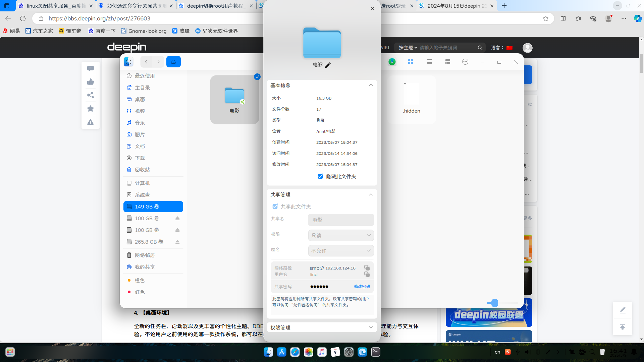The width and height of the screenshot is (644, 362).
Task: Eject the first 100 GB volume
Action: click(177, 218)
